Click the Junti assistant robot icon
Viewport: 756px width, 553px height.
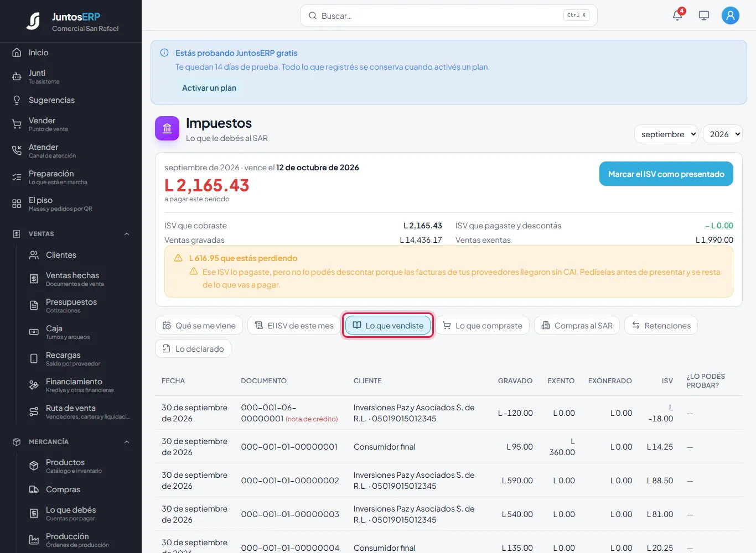[17, 76]
